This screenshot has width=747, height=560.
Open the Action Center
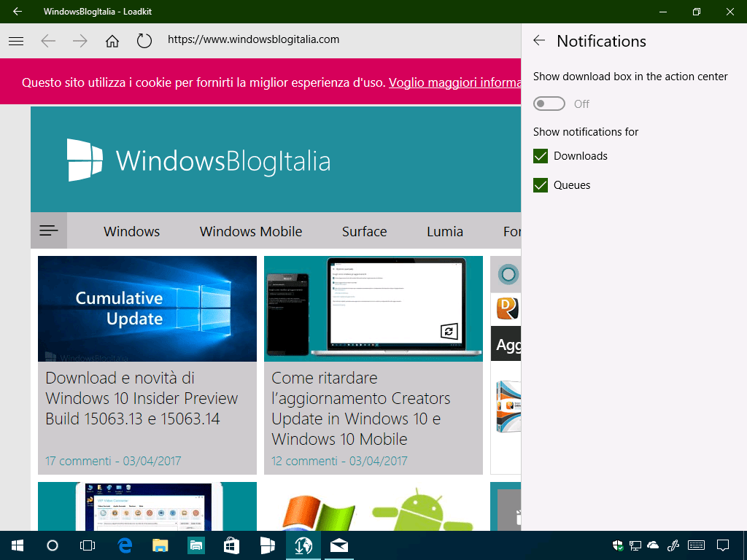click(723, 545)
